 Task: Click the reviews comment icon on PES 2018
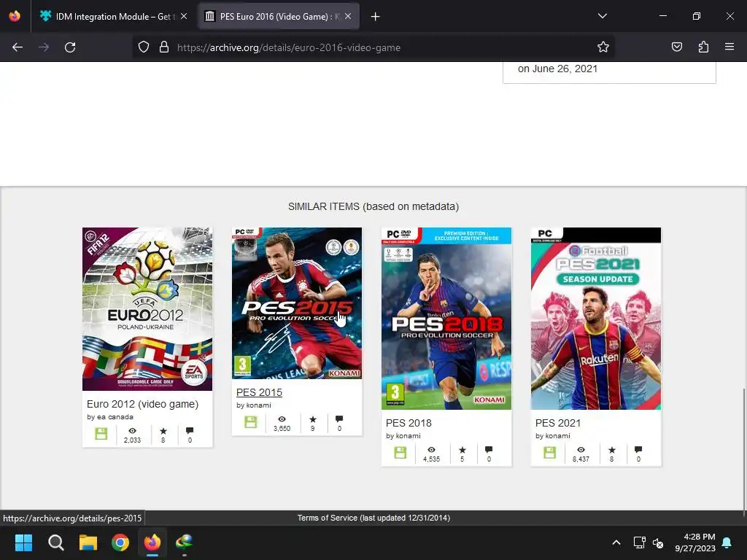pos(489,449)
